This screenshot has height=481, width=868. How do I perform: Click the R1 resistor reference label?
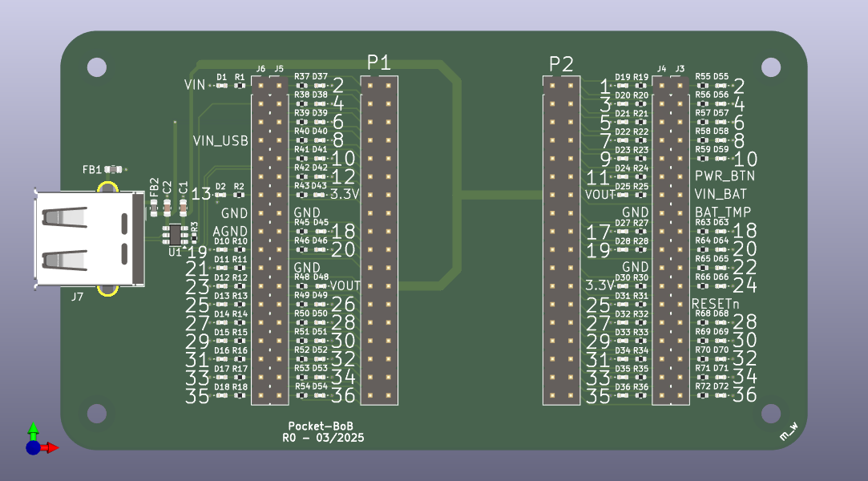(239, 78)
